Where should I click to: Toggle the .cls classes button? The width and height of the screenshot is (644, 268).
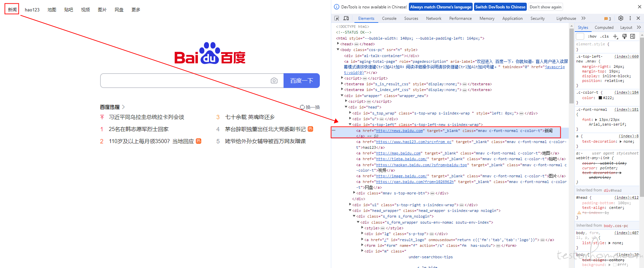coord(604,36)
